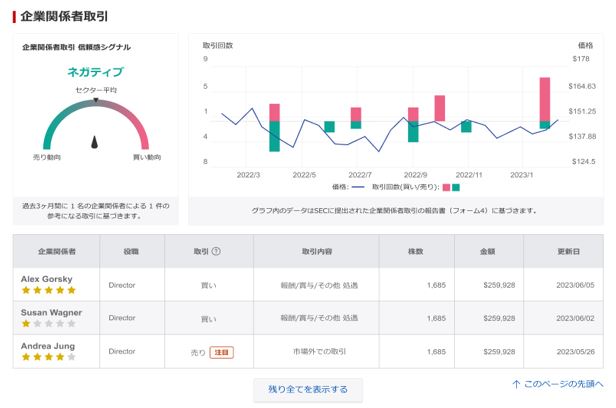The image size is (616, 408).
Task: Click Andrea Jung's star rating
Action: point(48,357)
